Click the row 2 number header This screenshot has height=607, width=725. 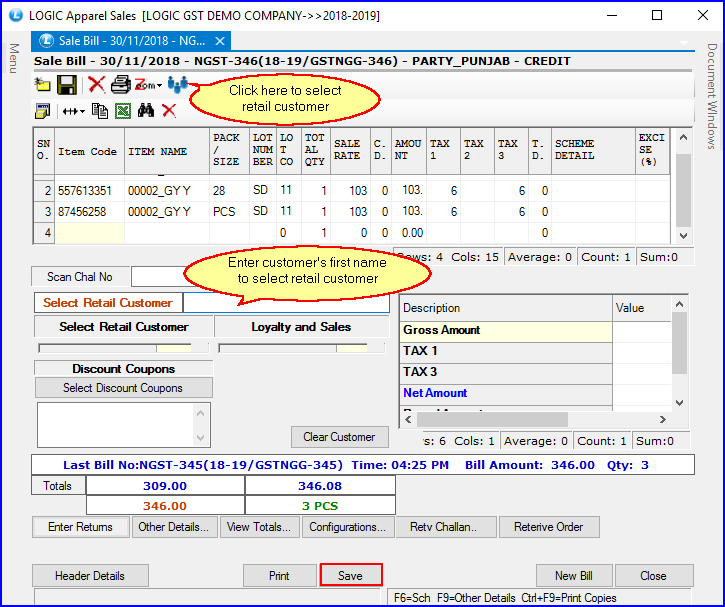45,190
